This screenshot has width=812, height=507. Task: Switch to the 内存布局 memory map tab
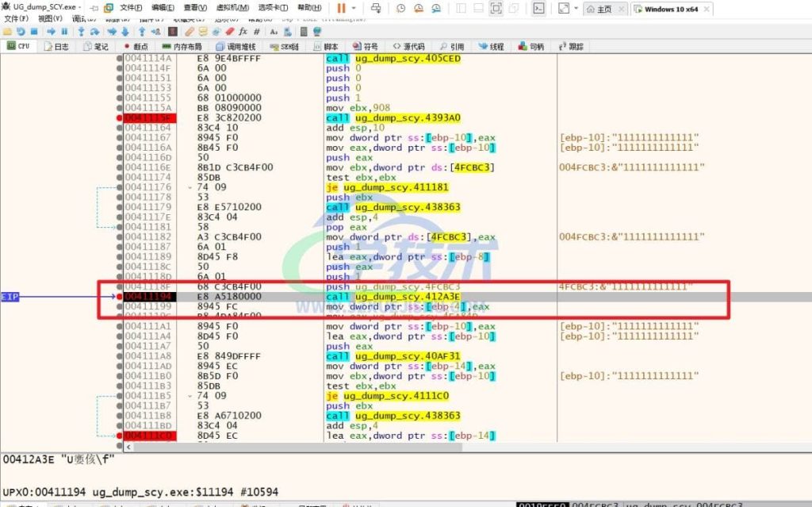click(x=184, y=47)
